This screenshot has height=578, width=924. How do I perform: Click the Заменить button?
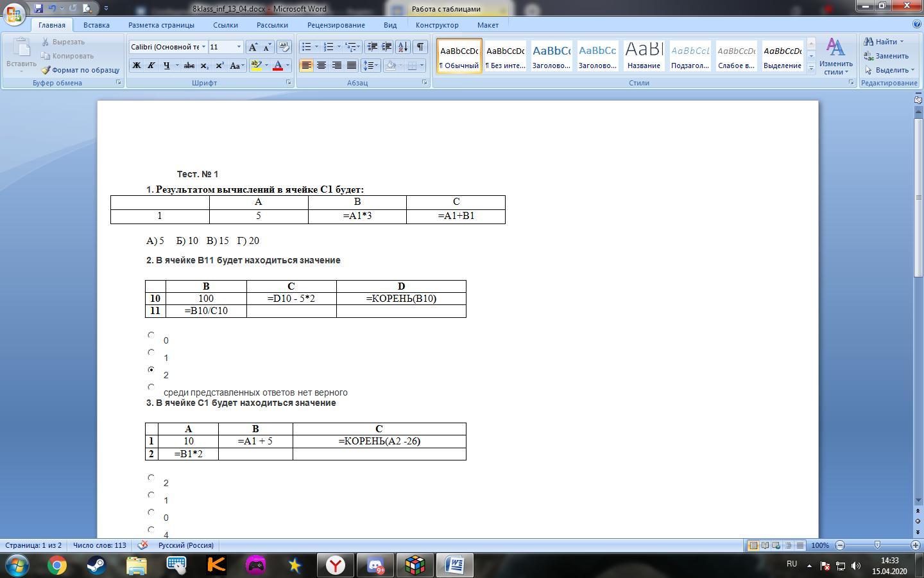pos(886,56)
